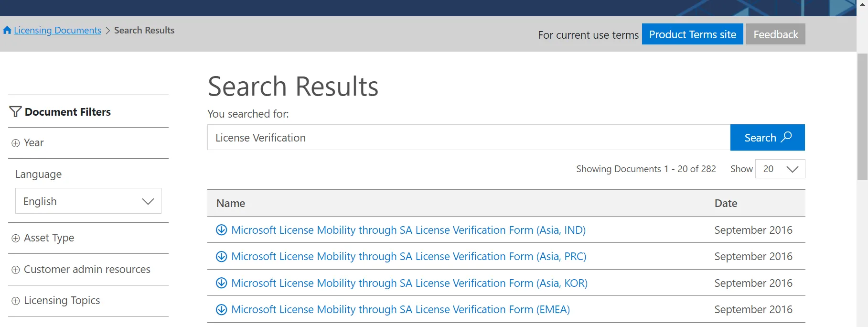Click download icon for EMEA form
The height and width of the screenshot is (327, 868).
click(x=221, y=309)
